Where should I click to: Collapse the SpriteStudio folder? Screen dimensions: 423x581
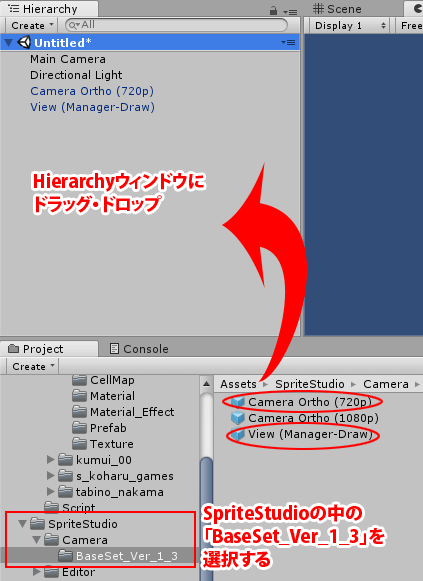tap(23, 524)
